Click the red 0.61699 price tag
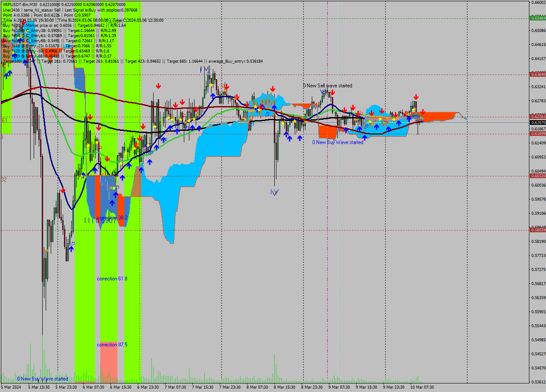Screen dimensions: 546x392 [537, 133]
